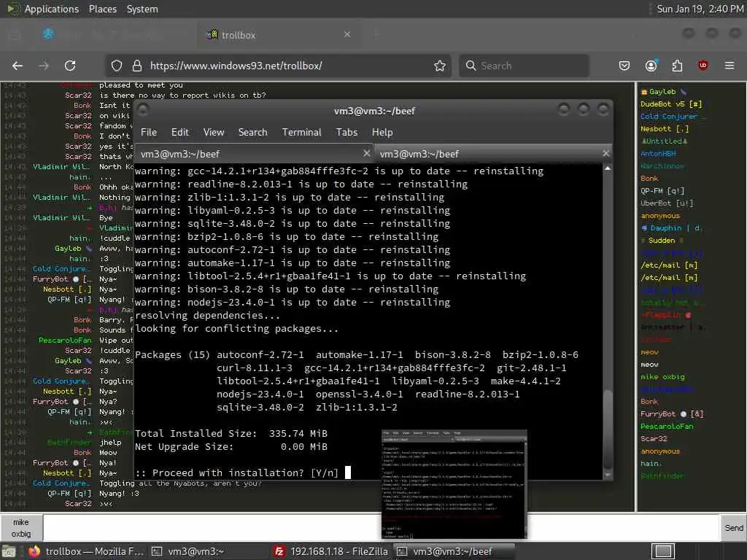Click the Firefox icon in the taskbar
This screenshot has width=747, height=560.
(34, 551)
